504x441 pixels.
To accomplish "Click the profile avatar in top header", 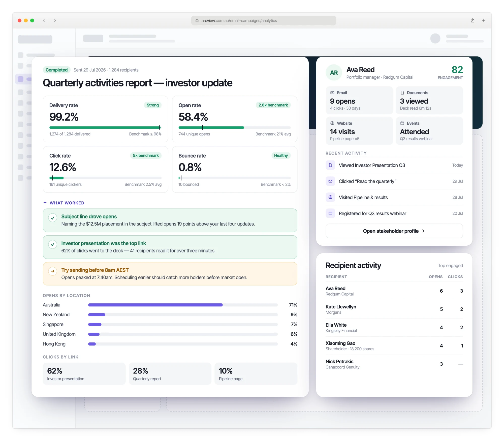I will pos(435,38).
